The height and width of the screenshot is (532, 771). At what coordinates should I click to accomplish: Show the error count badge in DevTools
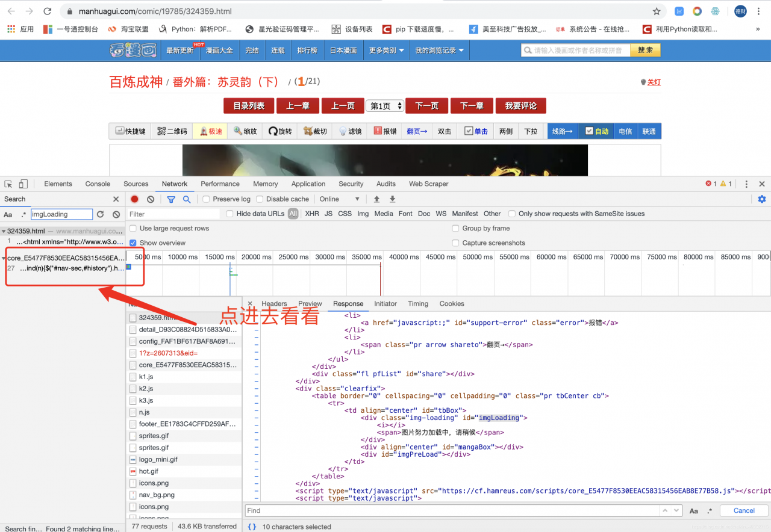[711, 184]
